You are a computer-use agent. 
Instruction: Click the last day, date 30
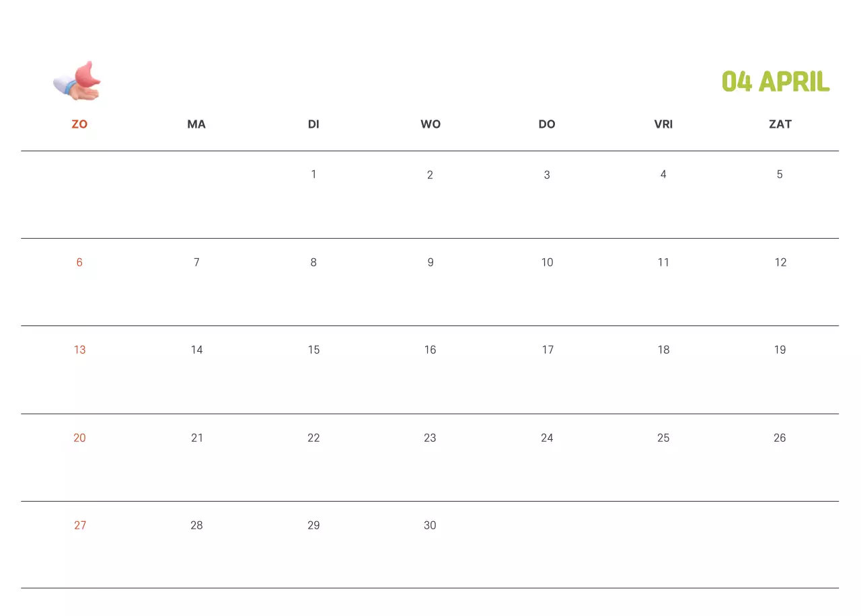point(430,525)
